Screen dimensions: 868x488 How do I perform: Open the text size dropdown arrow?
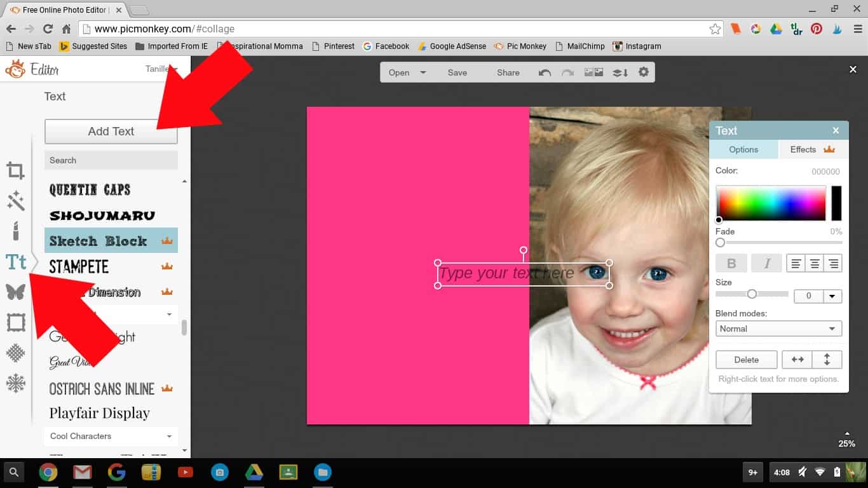832,296
